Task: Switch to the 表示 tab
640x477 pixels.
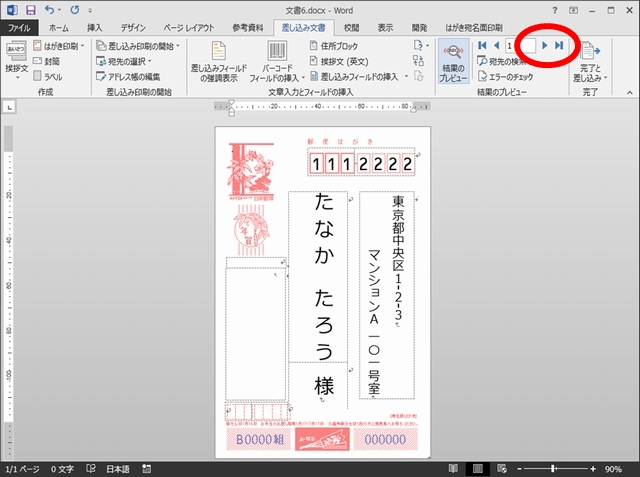Action: (x=385, y=27)
